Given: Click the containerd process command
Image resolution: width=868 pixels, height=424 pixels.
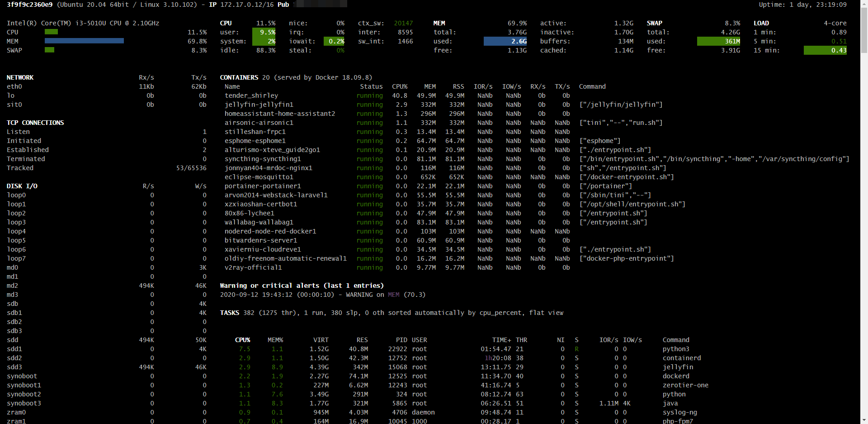Looking at the screenshot, I should pos(682,358).
